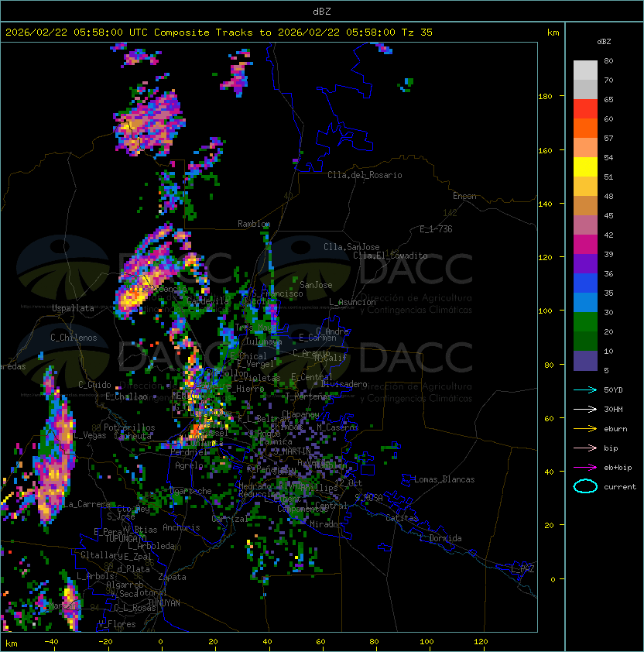Click the '100' km tick on the vertical axis
The width and height of the screenshot is (644, 652).
[545, 311]
